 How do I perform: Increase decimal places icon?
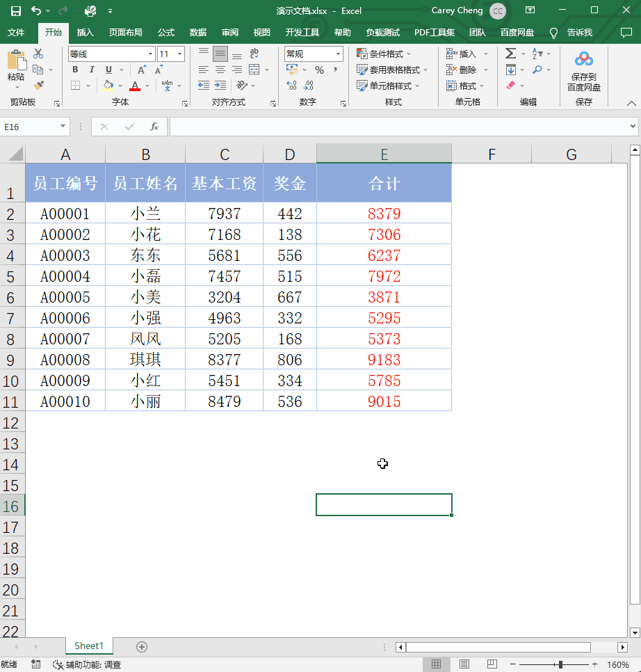click(291, 86)
